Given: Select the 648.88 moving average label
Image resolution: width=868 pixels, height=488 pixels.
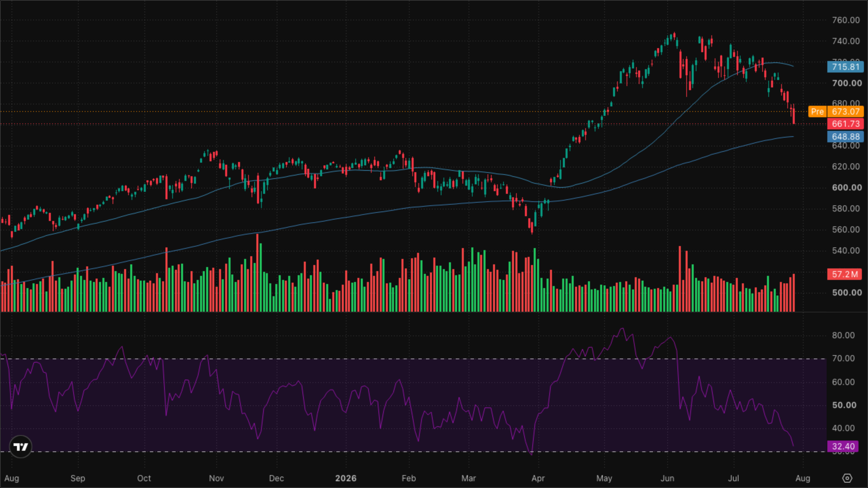Looking at the screenshot, I should pyautogui.click(x=845, y=137).
